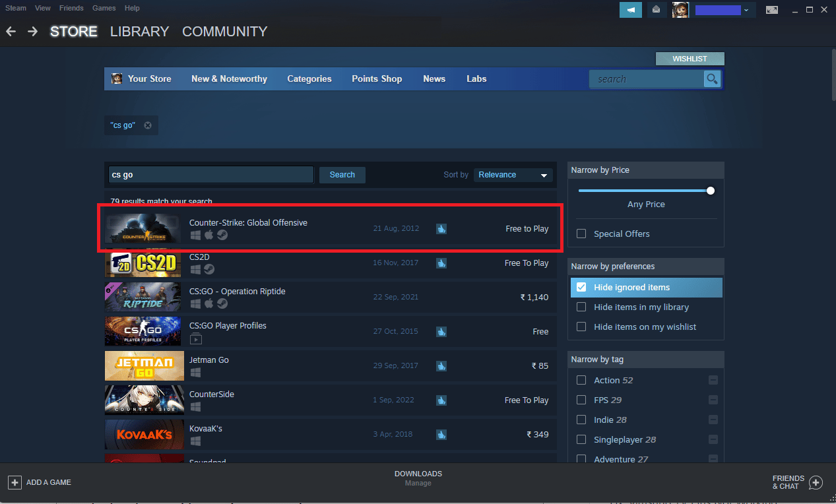Switch to the LIBRARY tab
836x504 pixels.
coord(139,31)
